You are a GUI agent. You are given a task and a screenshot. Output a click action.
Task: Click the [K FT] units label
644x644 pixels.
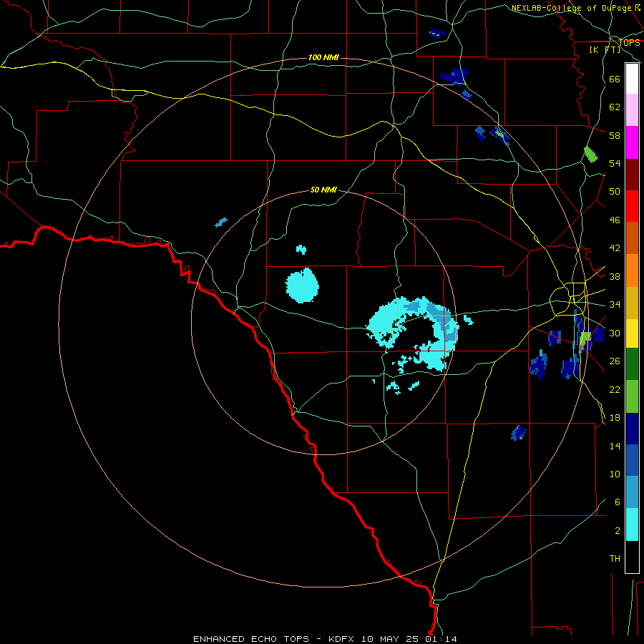click(605, 49)
